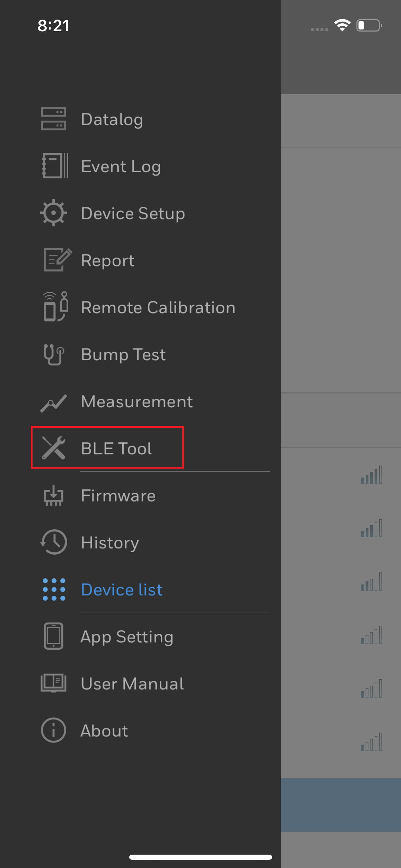Open the Measurement menu item
This screenshot has height=868, width=401.
coord(136,401)
